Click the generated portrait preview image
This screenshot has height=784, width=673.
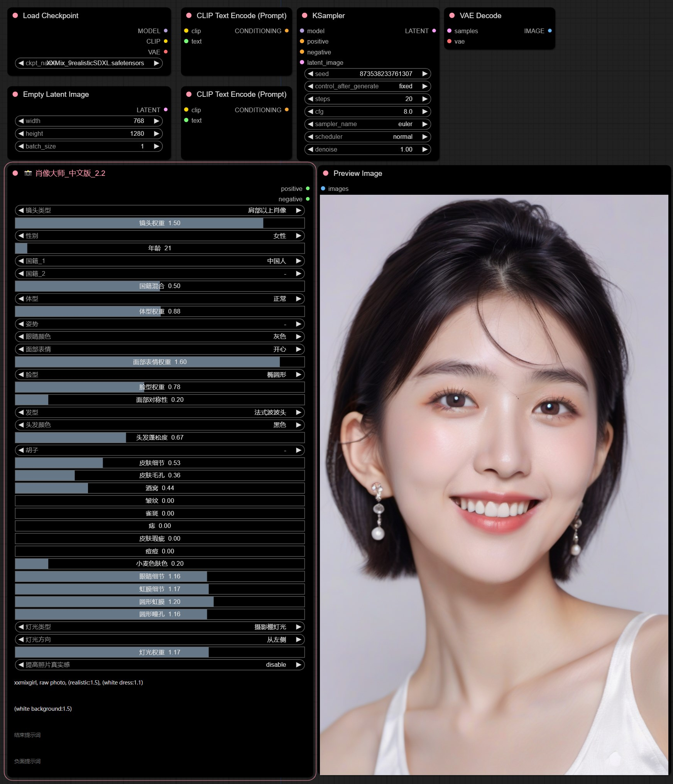tap(494, 485)
